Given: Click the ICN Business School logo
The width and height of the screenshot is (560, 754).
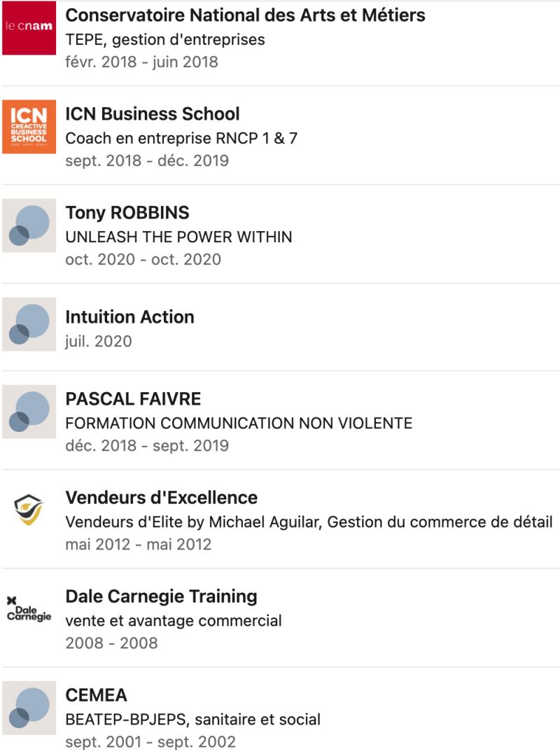Looking at the screenshot, I should [x=29, y=127].
